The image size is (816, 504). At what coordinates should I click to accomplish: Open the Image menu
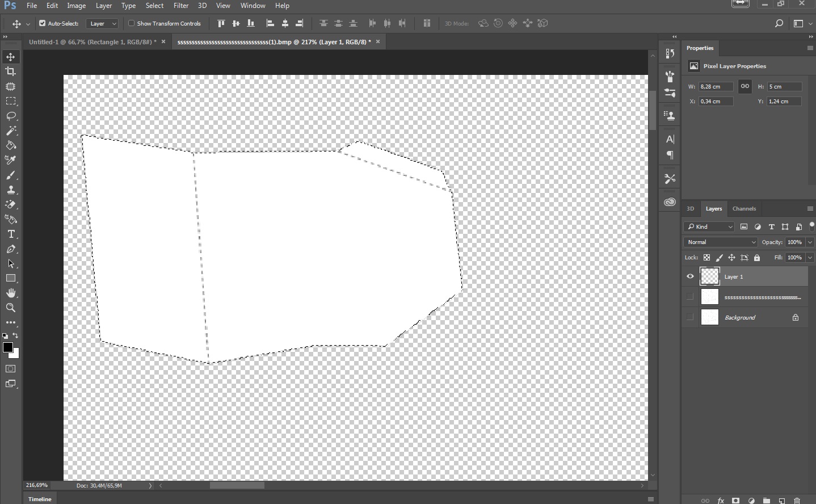pos(77,6)
